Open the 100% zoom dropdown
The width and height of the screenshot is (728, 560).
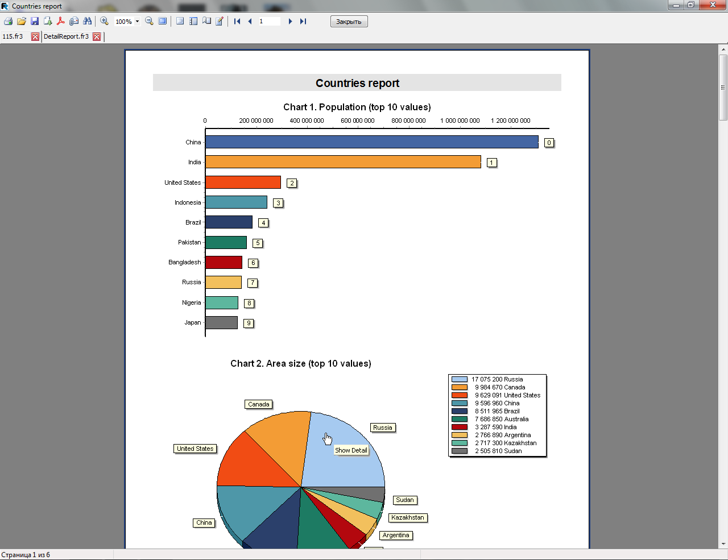[x=137, y=22]
